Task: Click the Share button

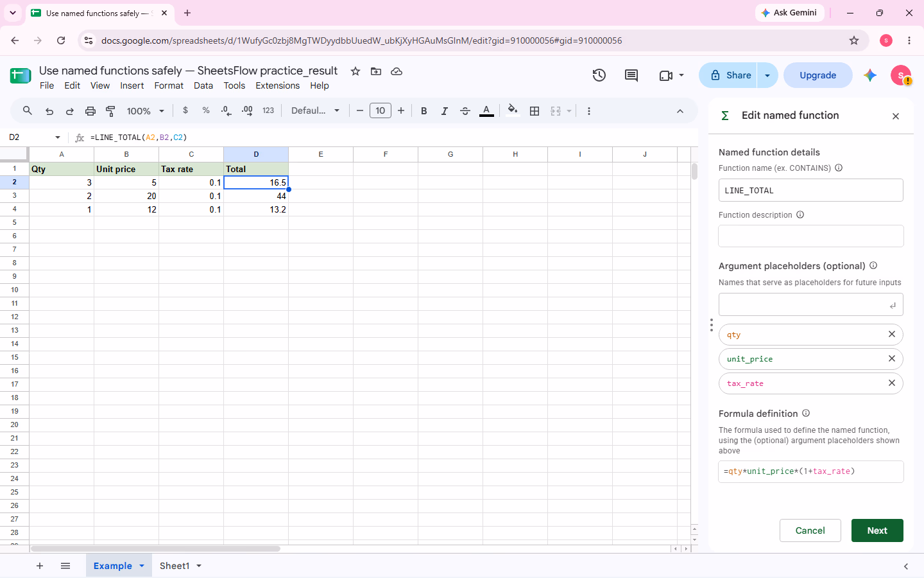Action: (x=728, y=75)
